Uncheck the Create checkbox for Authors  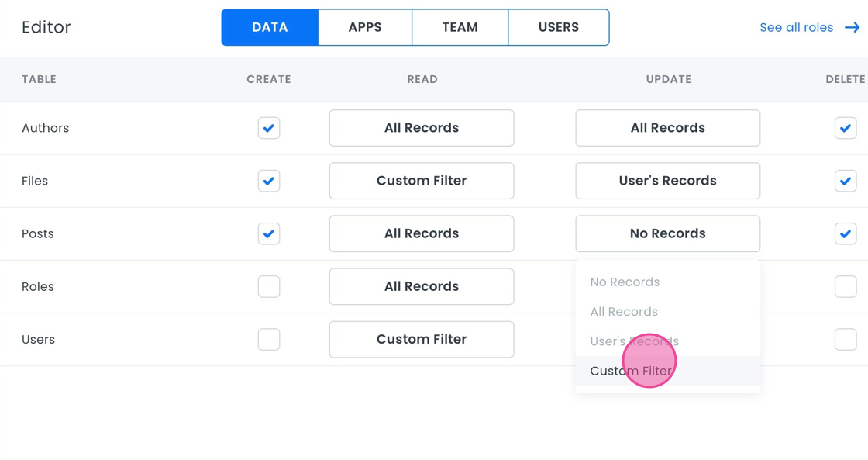coord(269,128)
